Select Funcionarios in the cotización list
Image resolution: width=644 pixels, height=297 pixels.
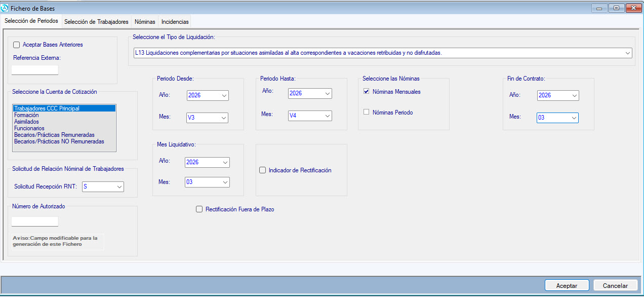(29, 128)
